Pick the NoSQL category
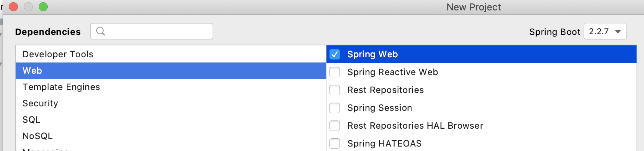The image size is (644, 151). point(38,136)
